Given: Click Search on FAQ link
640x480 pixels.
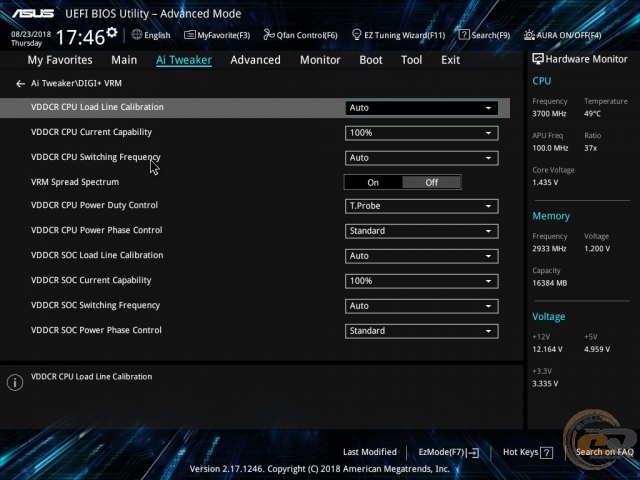Looking at the screenshot, I should pyautogui.click(x=604, y=452).
